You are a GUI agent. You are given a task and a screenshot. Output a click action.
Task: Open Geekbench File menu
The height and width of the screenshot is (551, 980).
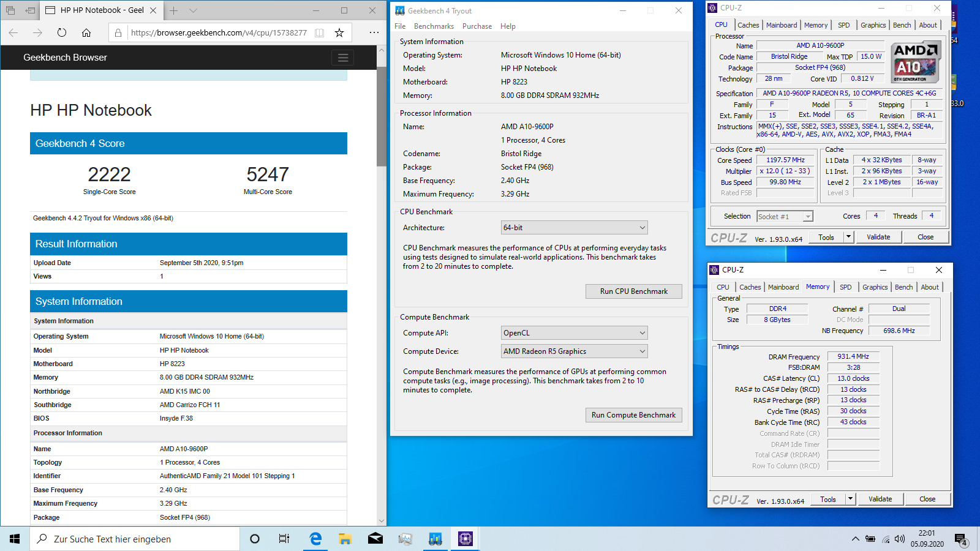point(400,26)
